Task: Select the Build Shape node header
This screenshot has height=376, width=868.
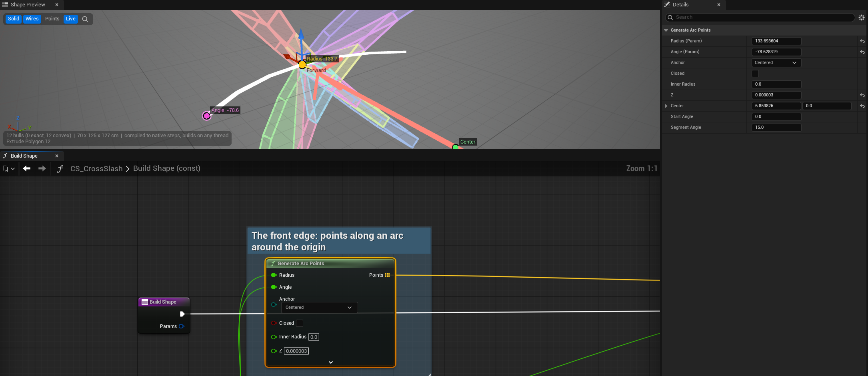Action: coord(164,302)
